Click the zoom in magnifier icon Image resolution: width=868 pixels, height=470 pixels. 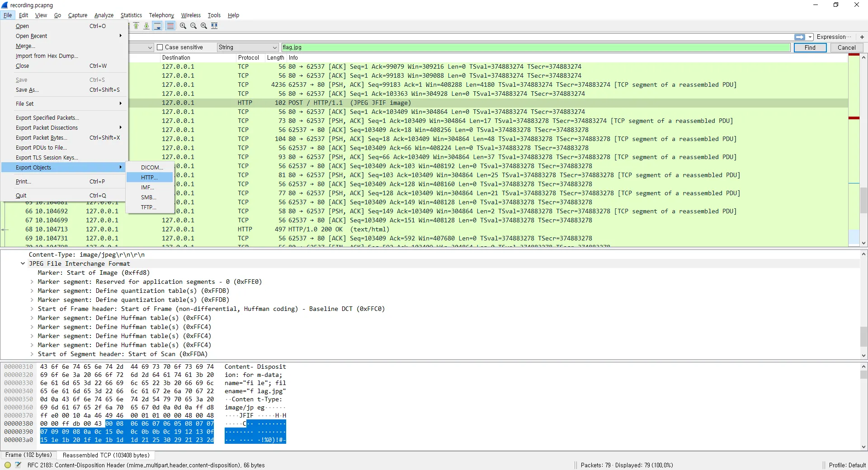(183, 26)
